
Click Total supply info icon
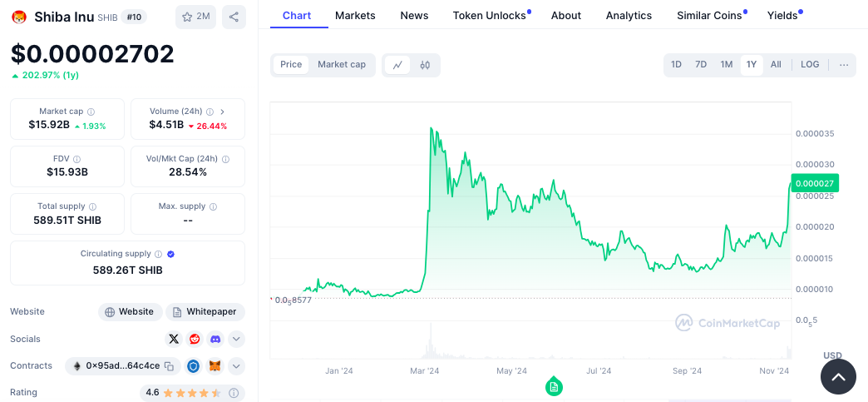92,206
